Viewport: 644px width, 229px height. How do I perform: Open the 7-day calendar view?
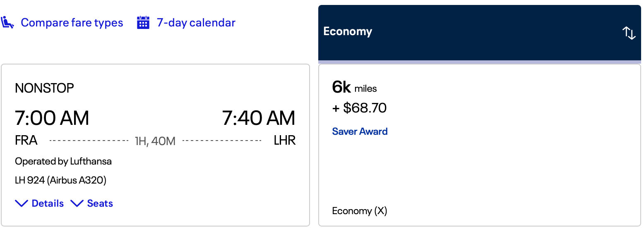click(196, 23)
